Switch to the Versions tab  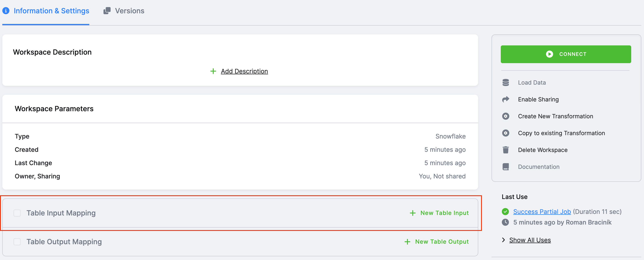tap(129, 11)
